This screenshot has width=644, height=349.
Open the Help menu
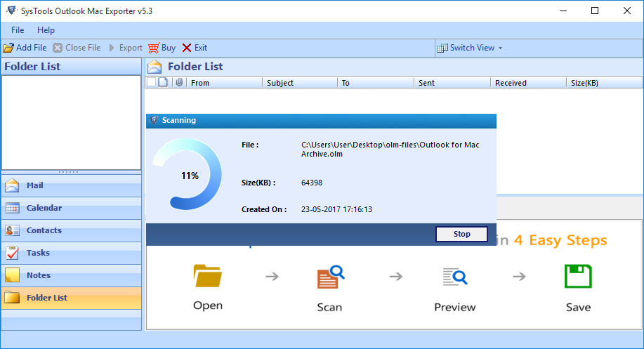point(46,30)
